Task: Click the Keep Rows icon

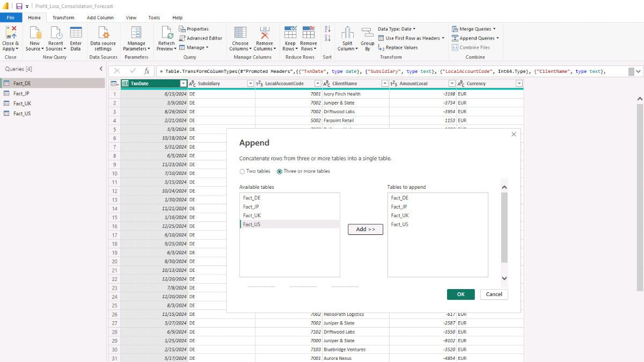Action: point(290,33)
